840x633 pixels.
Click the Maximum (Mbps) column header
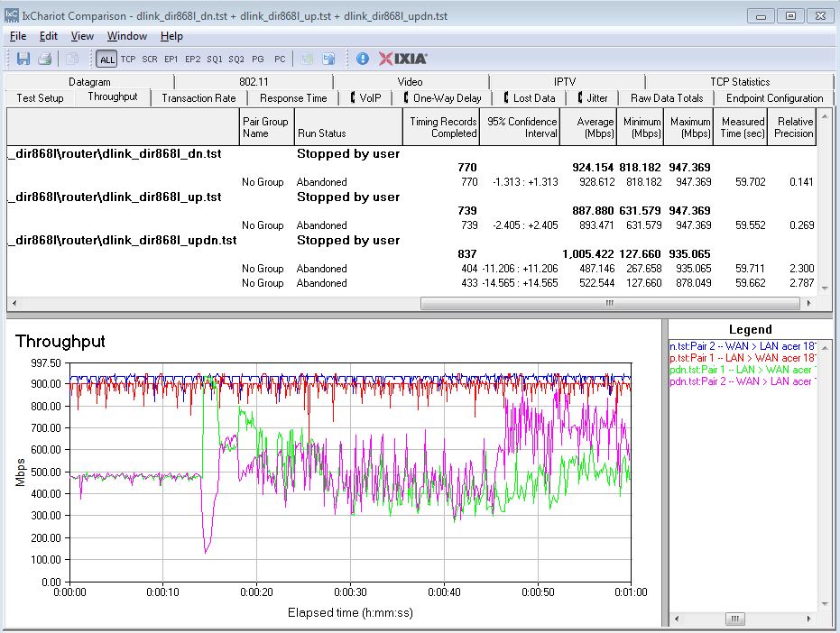tap(688, 127)
